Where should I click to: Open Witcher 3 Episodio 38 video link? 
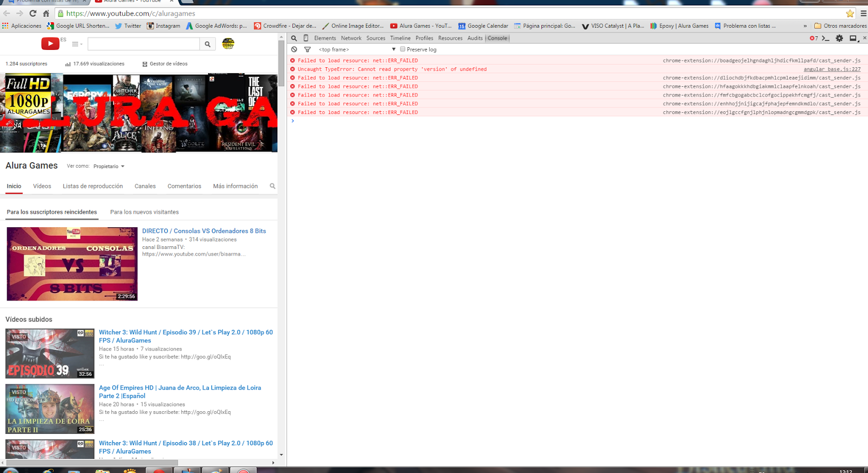[x=186, y=447]
